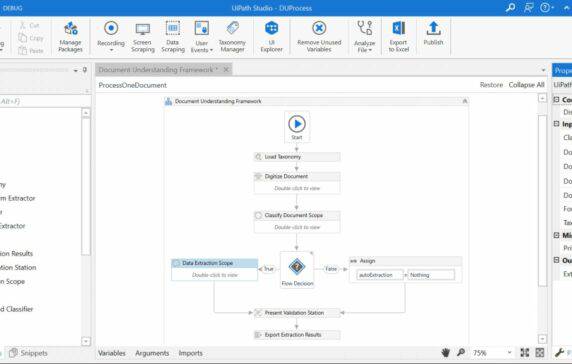Open the tab list dropdown arrow
Viewport: 572px width, 364px height.
point(543,70)
